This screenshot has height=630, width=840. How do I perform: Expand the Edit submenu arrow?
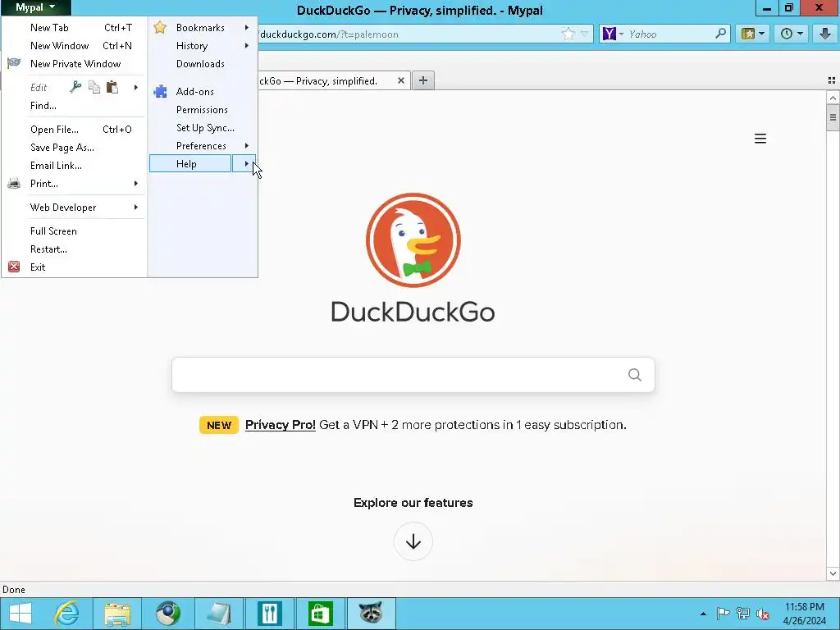pos(136,87)
